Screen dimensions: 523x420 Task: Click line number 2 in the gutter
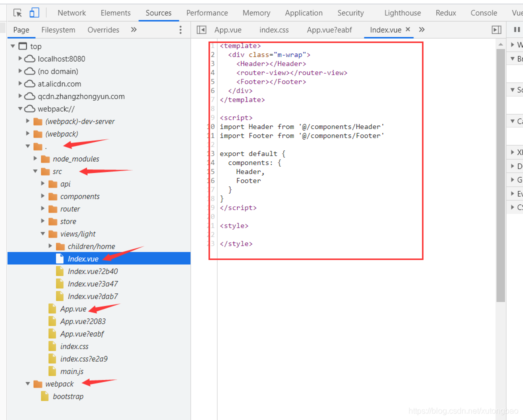tap(213, 54)
